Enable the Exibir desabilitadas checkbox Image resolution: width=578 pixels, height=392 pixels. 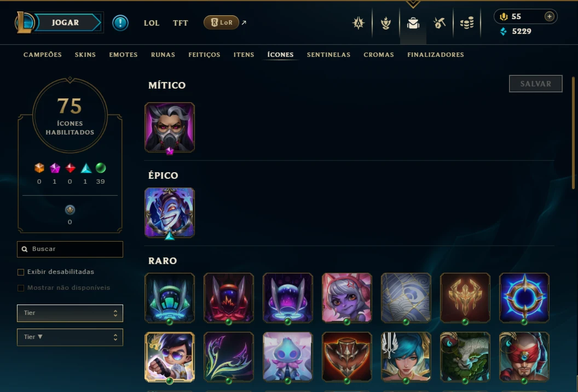click(21, 272)
